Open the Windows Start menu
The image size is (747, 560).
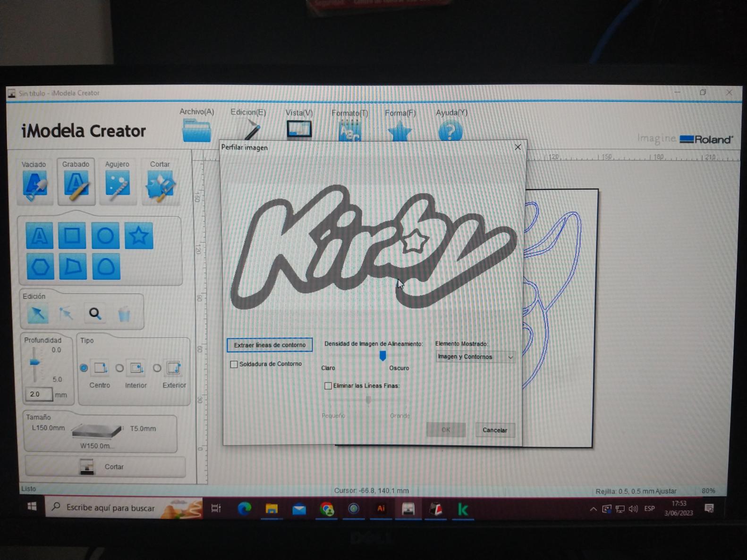[x=32, y=507]
